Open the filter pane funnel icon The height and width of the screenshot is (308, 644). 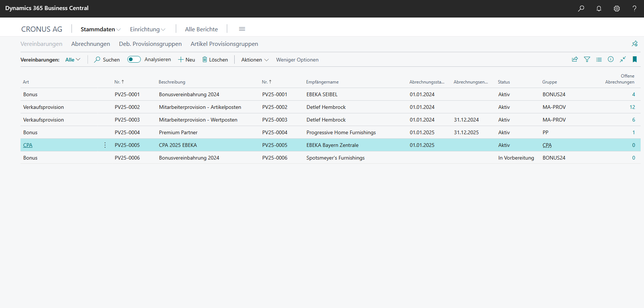pos(587,59)
